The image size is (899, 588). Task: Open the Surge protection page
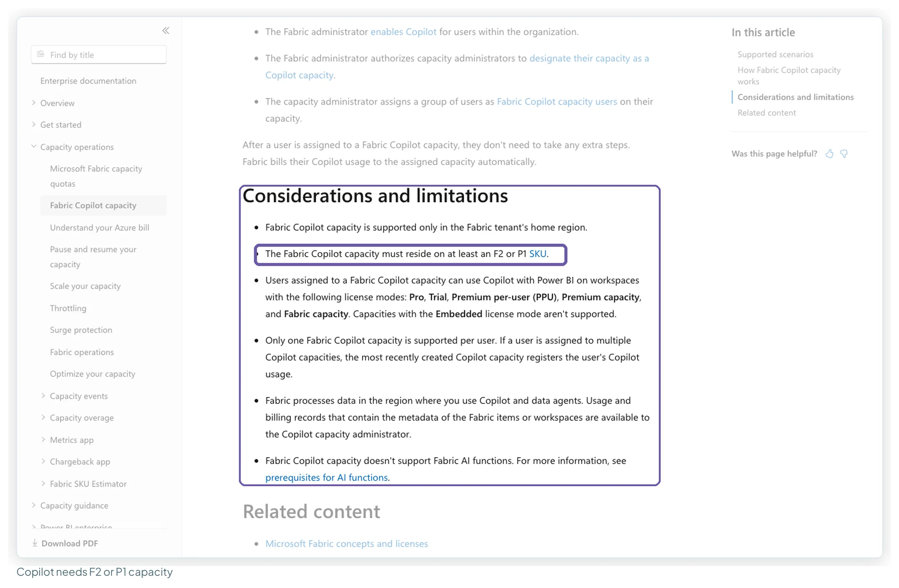point(81,330)
